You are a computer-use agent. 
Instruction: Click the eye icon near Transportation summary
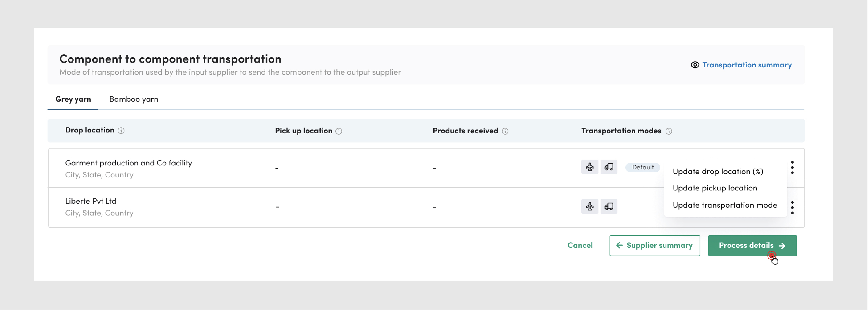point(695,65)
